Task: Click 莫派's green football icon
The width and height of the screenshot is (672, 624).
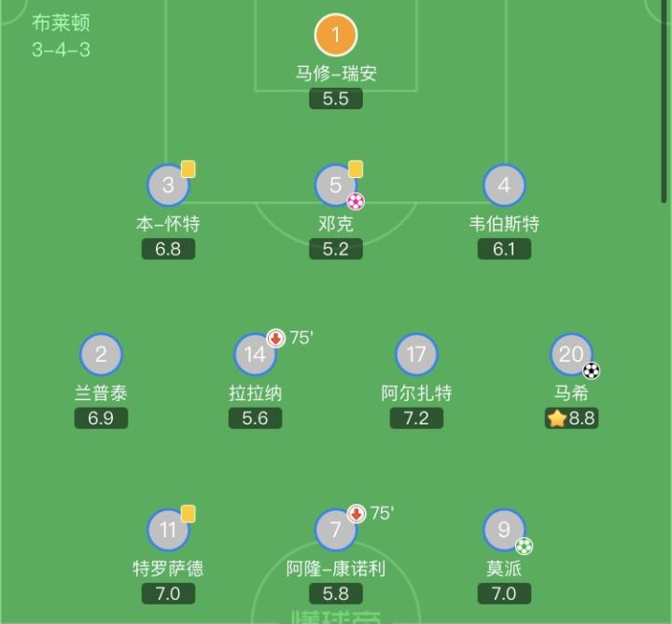Action: pyautogui.click(x=524, y=546)
